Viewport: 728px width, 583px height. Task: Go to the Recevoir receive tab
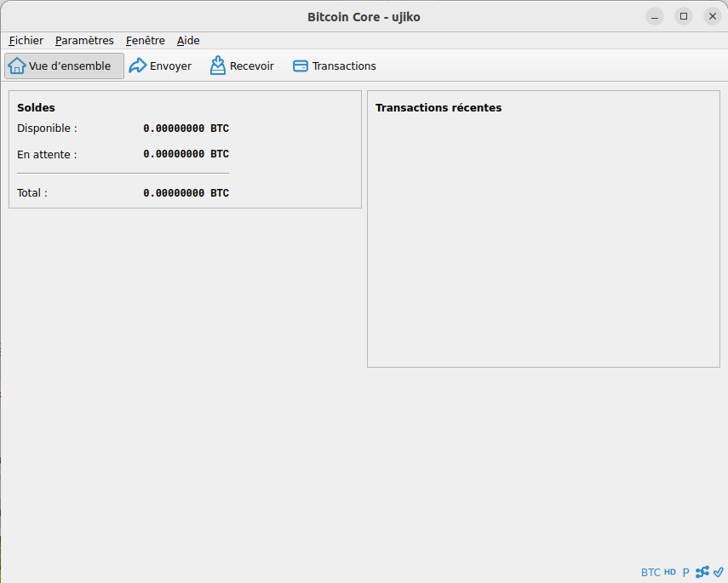[242, 66]
